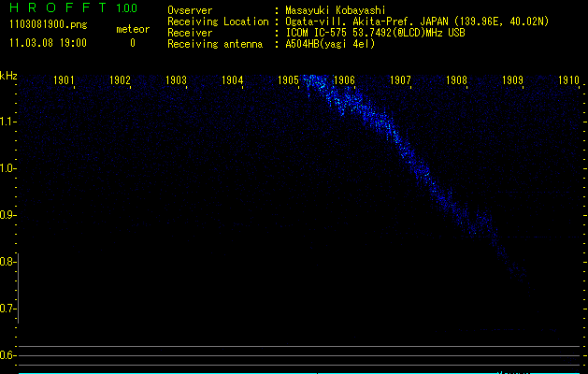The height and width of the screenshot is (374, 588).
Task: Click the Receiver label
Action: coord(190,33)
